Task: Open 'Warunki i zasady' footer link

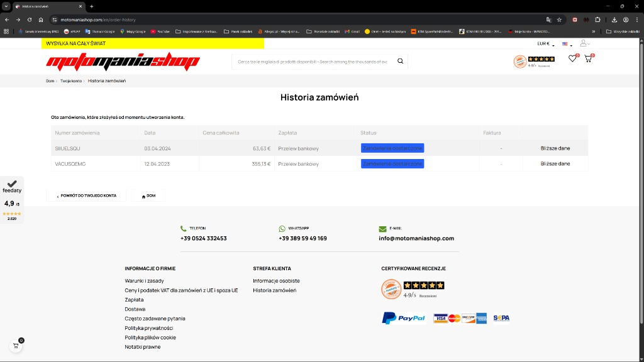Action: pyautogui.click(x=144, y=281)
